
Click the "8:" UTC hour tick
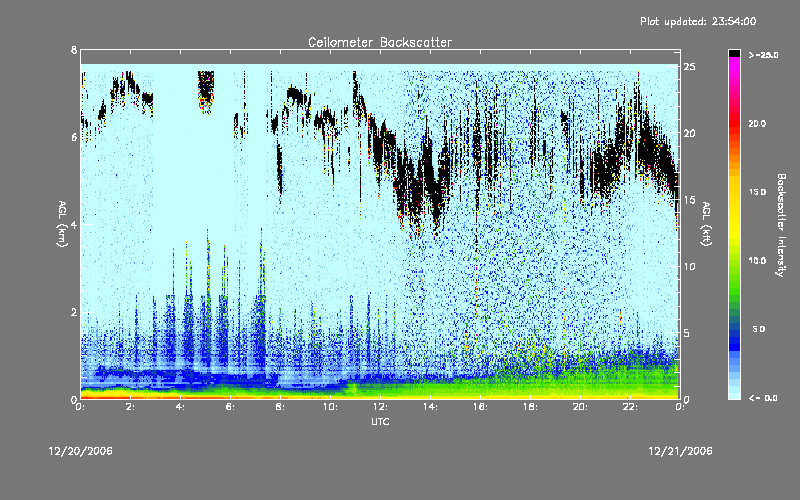(281, 407)
